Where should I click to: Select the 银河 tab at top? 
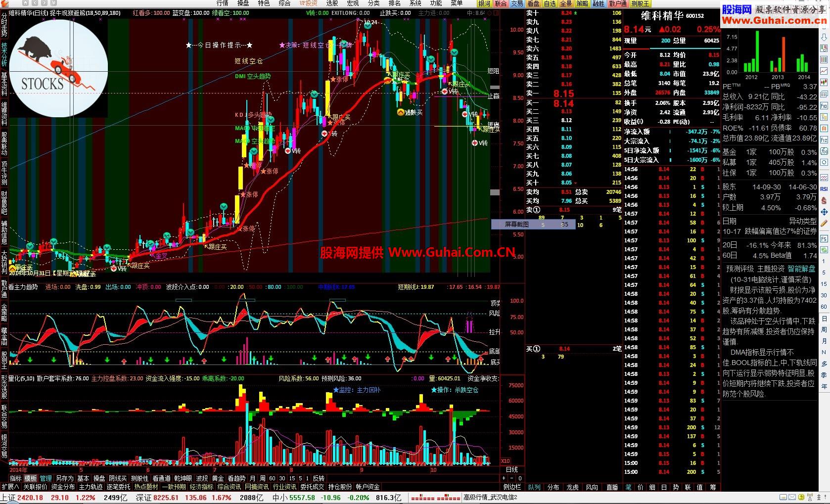tap(485, 3)
